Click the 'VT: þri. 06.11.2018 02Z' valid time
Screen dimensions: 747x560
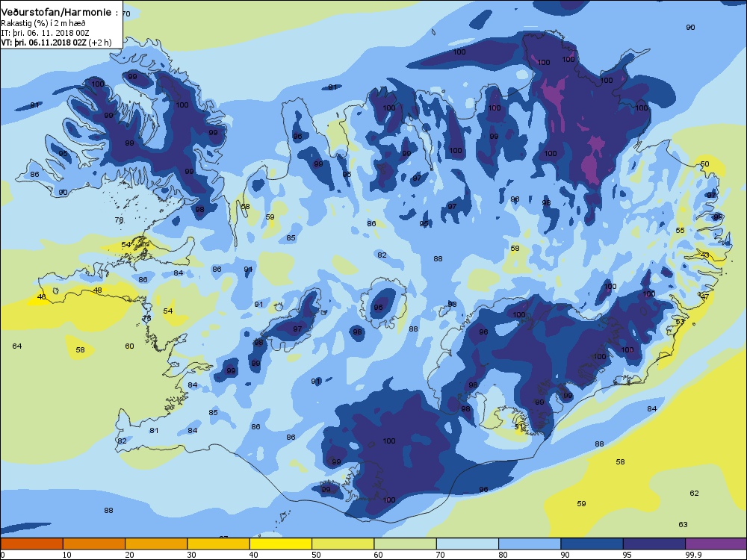tap(43, 43)
